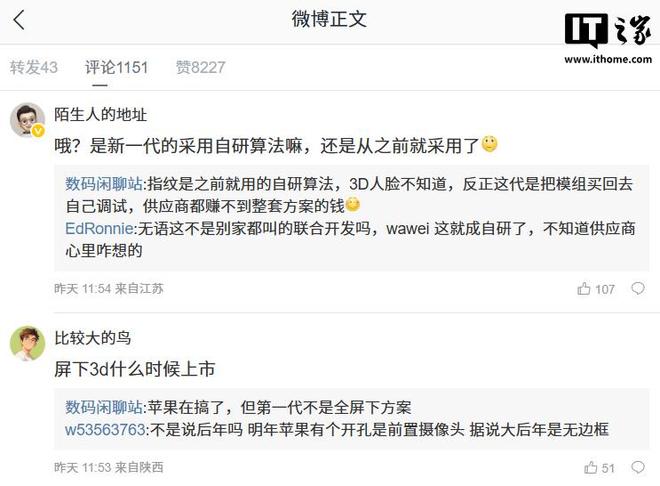This screenshot has height=486, width=660.
Task: Select the 评论1151 tab
Action: pos(117,67)
